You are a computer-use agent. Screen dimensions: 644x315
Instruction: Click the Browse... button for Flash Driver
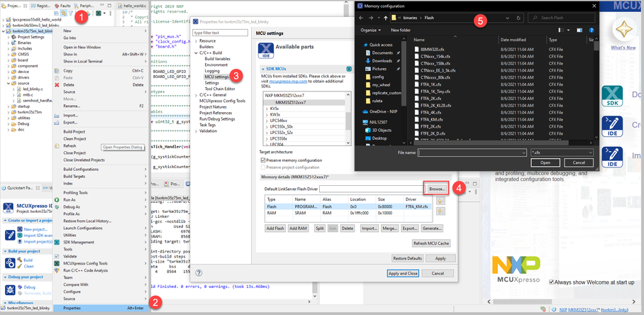[x=437, y=189]
